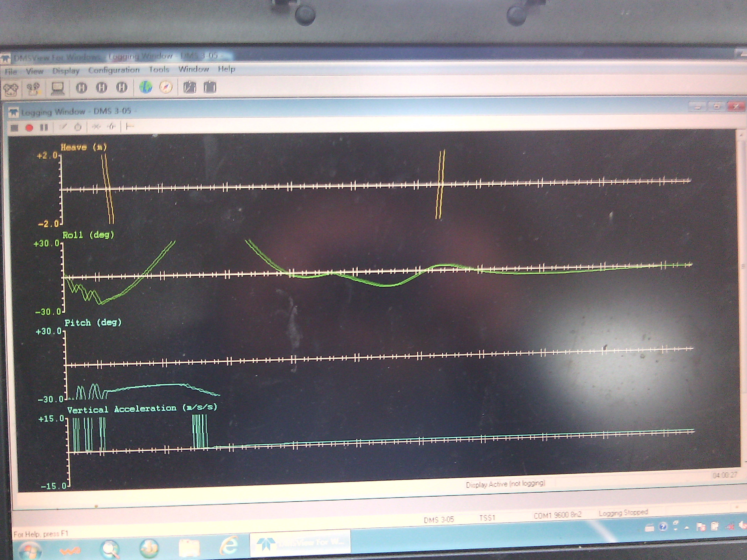The height and width of the screenshot is (560, 747).
Task: Open the Tools menu
Action: coord(159,69)
